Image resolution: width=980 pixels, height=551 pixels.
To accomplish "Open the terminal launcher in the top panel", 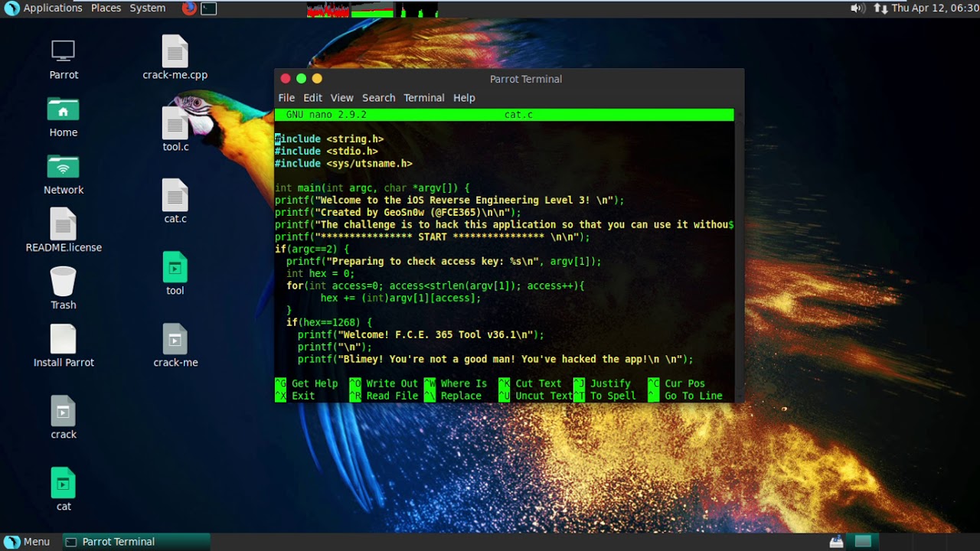I will (x=208, y=8).
